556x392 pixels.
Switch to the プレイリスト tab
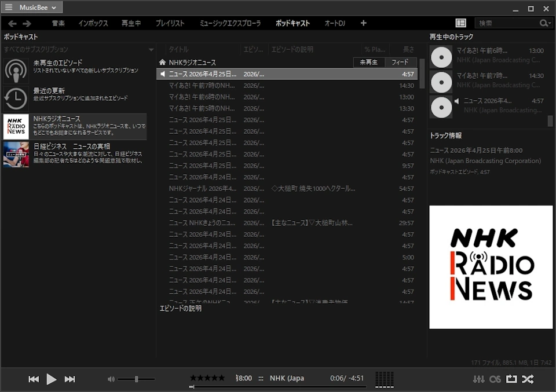click(171, 23)
